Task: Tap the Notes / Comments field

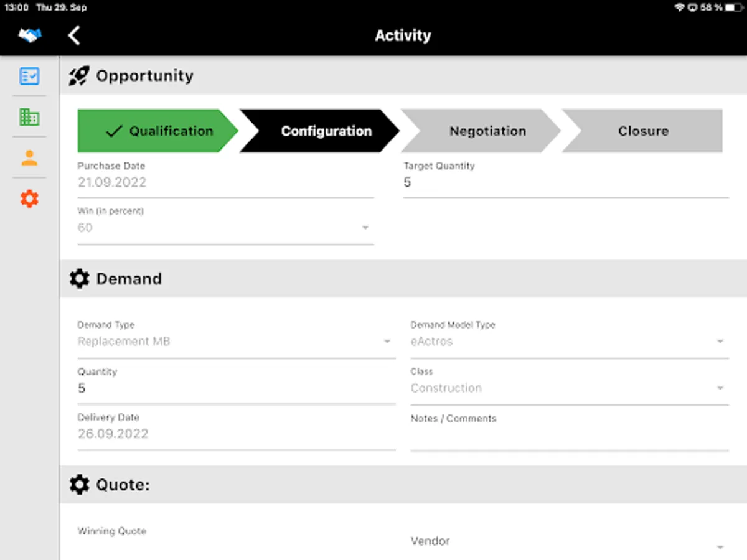Action: pyautogui.click(x=569, y=438)
